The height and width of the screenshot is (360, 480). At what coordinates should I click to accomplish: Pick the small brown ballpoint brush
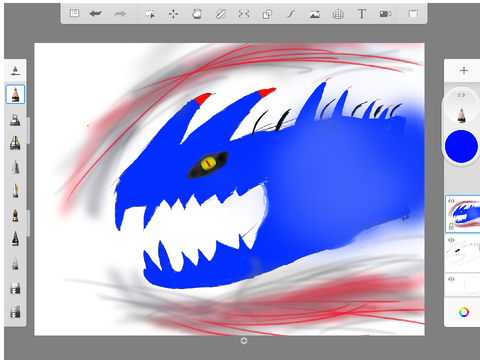tap(15, 215)
